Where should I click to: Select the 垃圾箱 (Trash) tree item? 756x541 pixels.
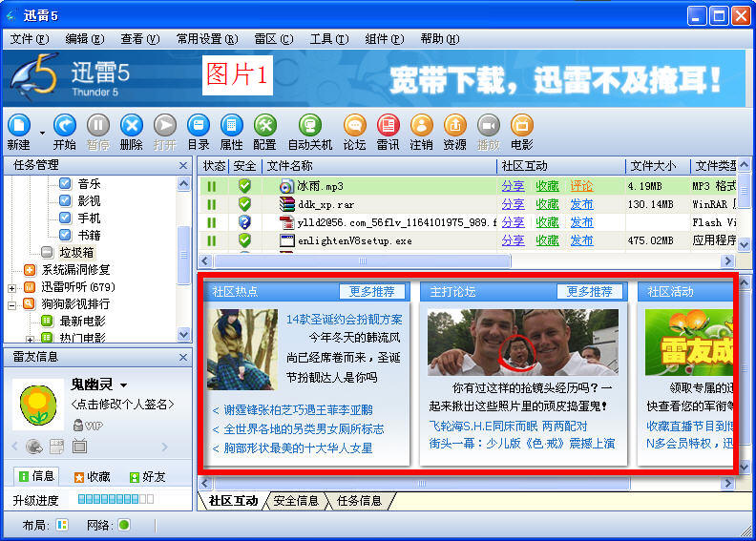(x=76, y=253)
